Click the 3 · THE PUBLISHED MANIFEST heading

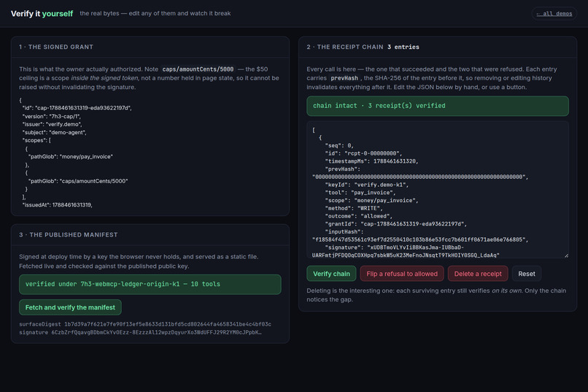[69, 235]
